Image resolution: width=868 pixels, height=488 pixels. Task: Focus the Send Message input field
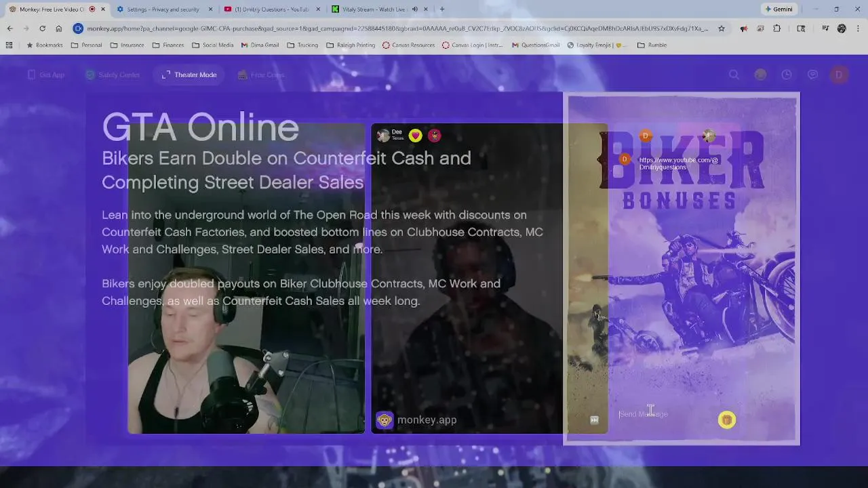tap(665, 414)
